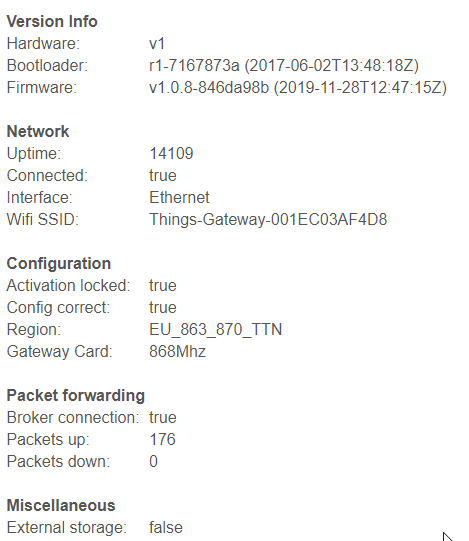Click the External storage value false
469x541 pixels.
166,528
